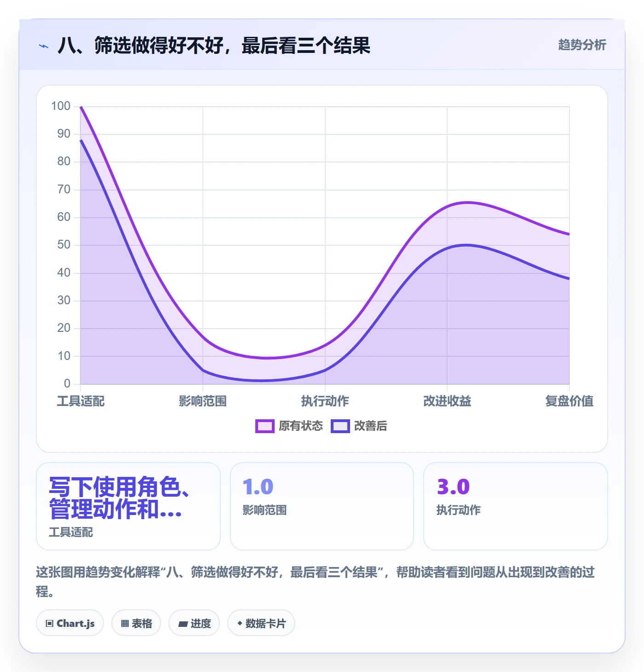Click the 复盘价值 x-axis label
The width and height of the screenshot is (644, 672).
pyautogui.click(x=569, y=401)
